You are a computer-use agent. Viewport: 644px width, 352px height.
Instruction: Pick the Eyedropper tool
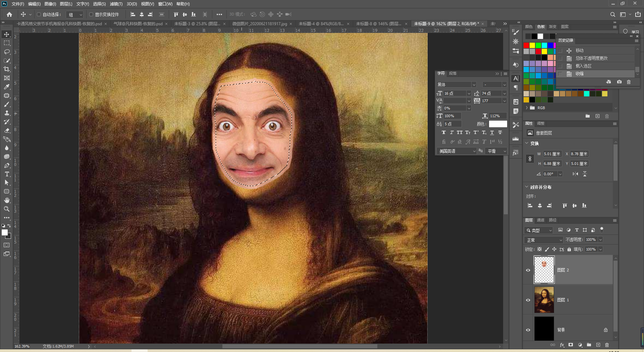7,87
